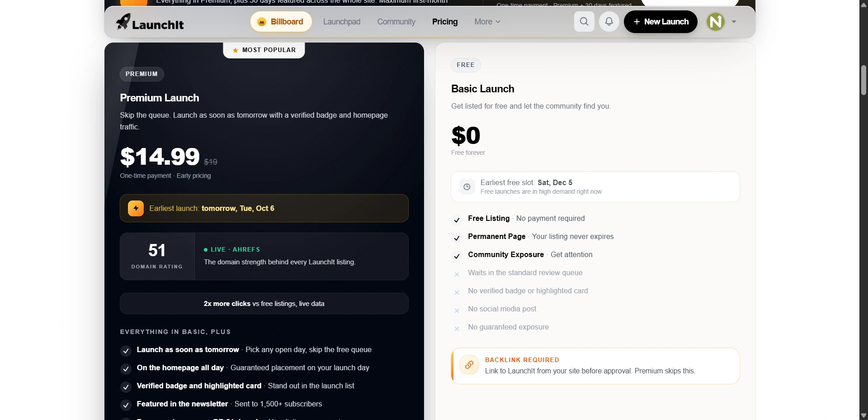The height and width of the screenshot is (420, 868).
Task: Click the user avatar N icon
Action: click(716, 22)
